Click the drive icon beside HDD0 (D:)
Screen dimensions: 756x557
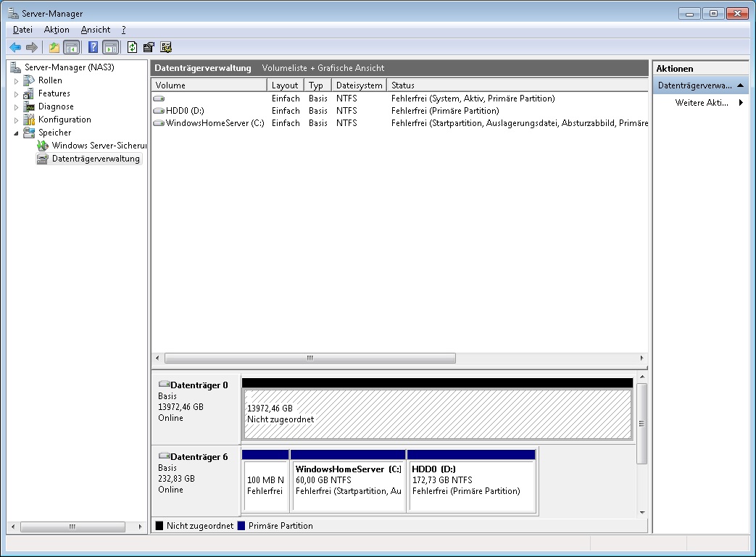coord(159,111)
